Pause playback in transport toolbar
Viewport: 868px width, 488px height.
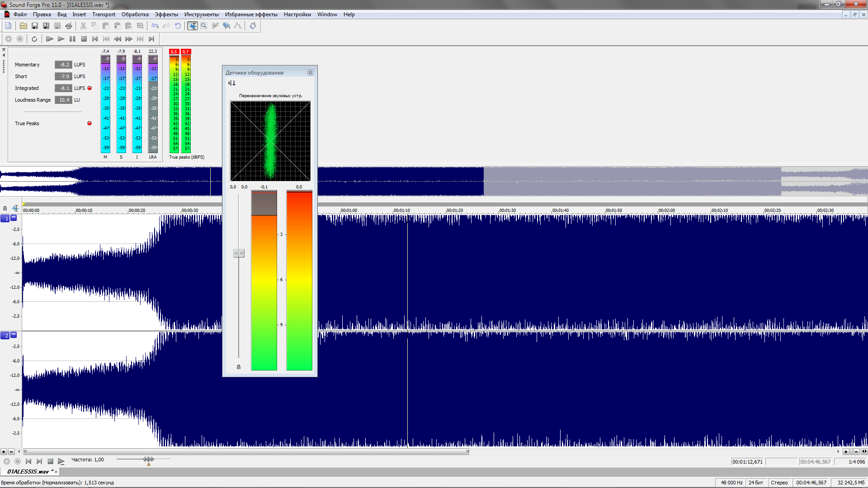point(72,39)
